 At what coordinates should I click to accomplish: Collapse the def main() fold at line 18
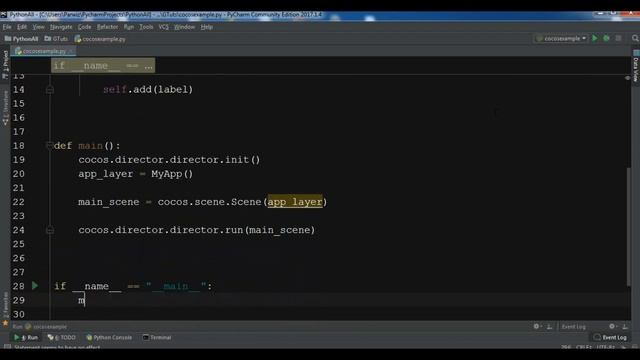[50, 146]
